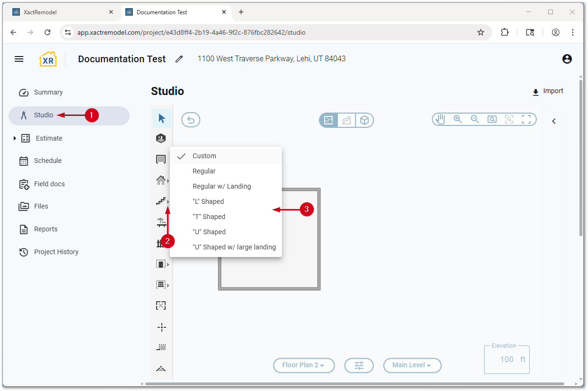
Task: Choose Regular w/ Landing stair option
Action: click(222, 186)
